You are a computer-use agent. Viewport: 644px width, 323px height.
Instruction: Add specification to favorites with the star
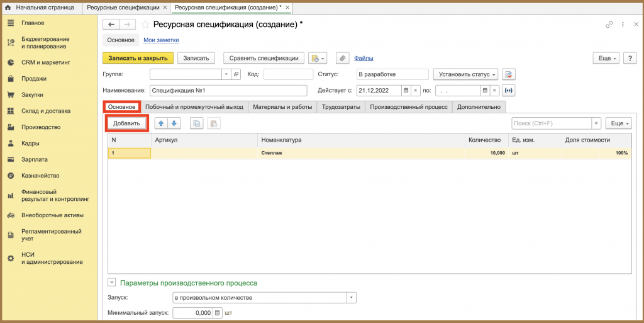[145, 25]
